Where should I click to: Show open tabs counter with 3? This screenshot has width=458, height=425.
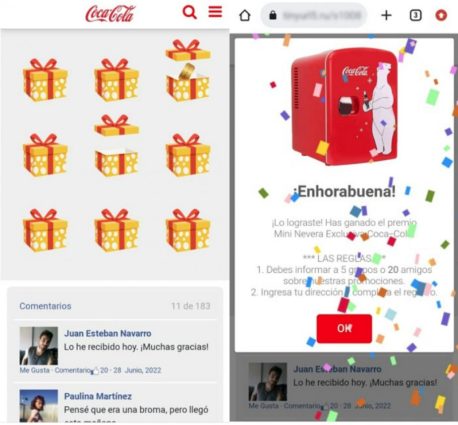click(x=415, y=15)
